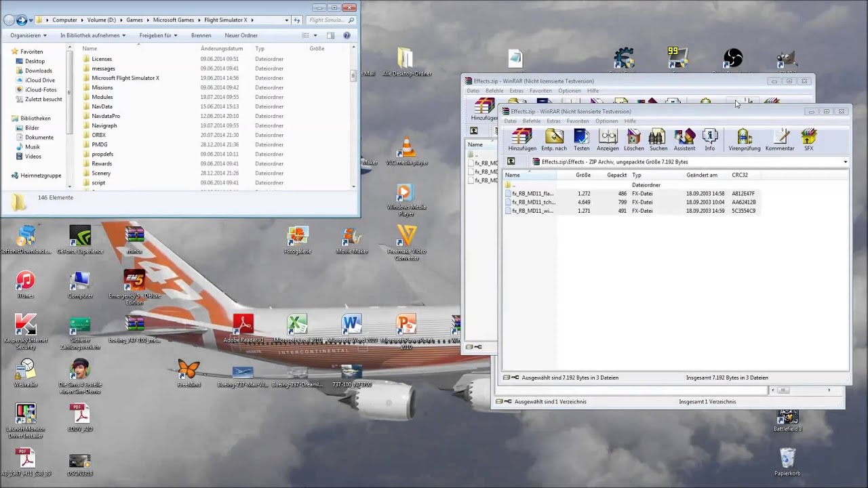Click Hinzufügen icon in back WinRAR window
868x488 pixels.
pos(484,109)
